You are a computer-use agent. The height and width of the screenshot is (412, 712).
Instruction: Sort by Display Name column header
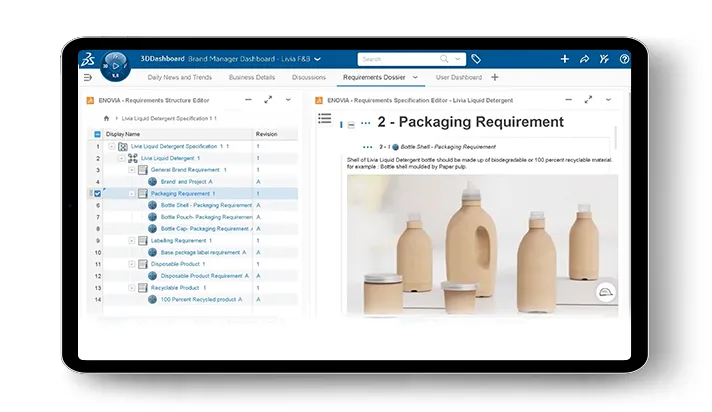(123, 134)
